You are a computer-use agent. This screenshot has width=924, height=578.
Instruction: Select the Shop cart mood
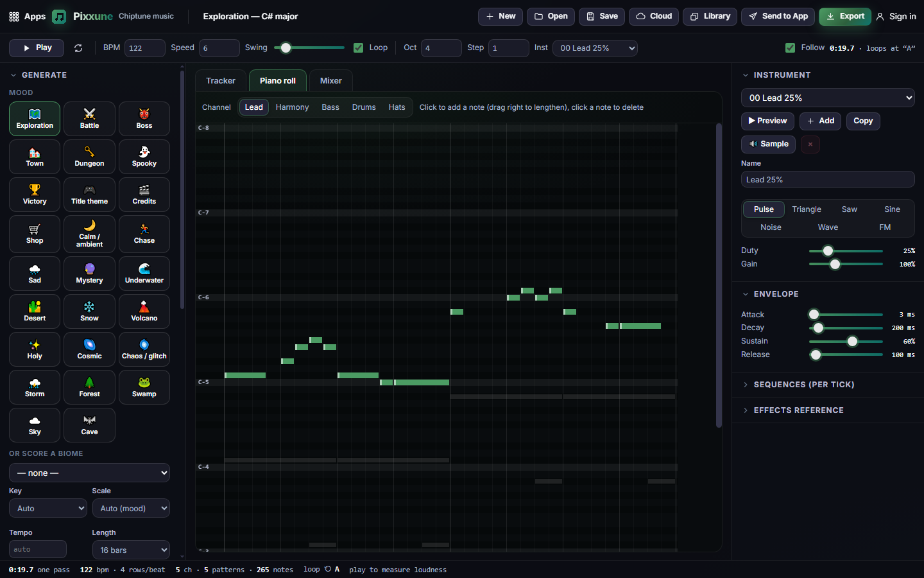coord(35,234)
